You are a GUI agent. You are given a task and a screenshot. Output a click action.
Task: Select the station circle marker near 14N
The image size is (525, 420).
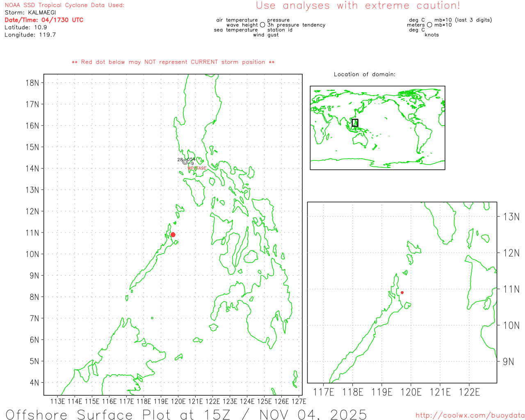pyautogui.click(x=185, y=162)
